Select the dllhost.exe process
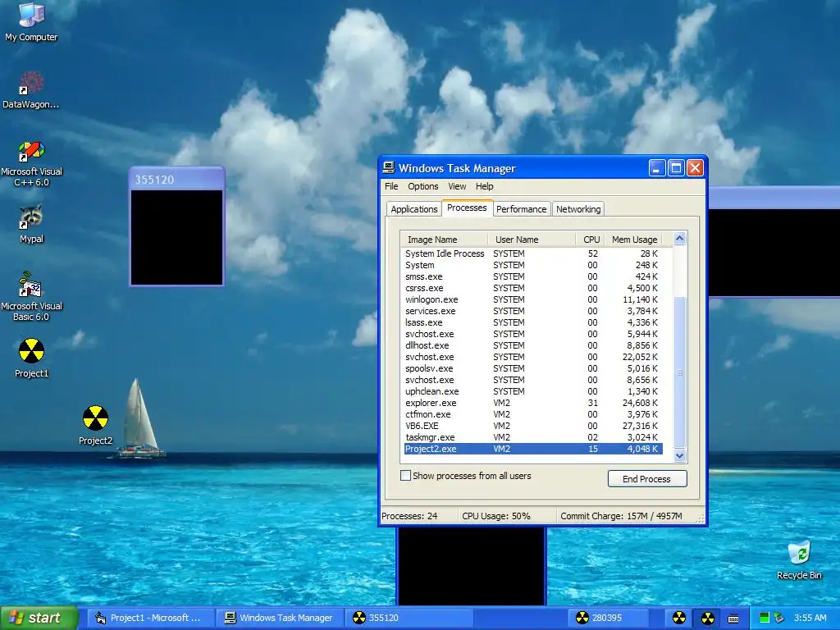840x630 pixels. tap(532, 345)
